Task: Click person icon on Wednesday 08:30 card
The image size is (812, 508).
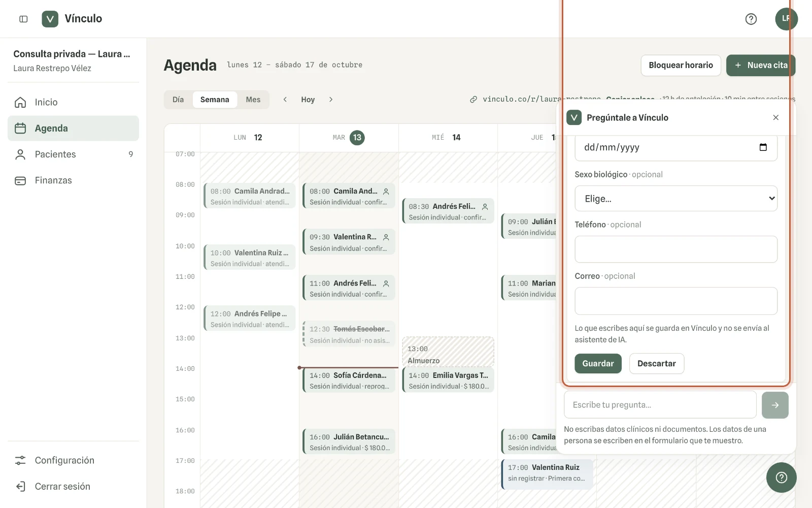Action: pyautogui.click(x=485, y=207)
